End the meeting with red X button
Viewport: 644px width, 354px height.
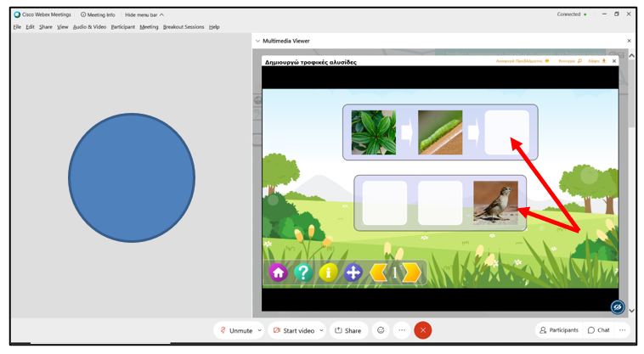[422, 330]
